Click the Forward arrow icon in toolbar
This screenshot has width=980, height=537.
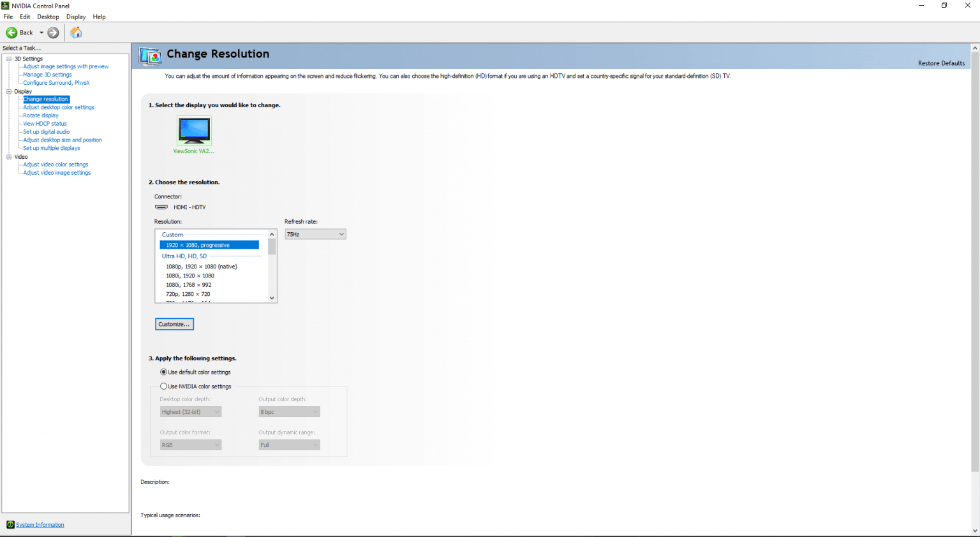[54, 33]
